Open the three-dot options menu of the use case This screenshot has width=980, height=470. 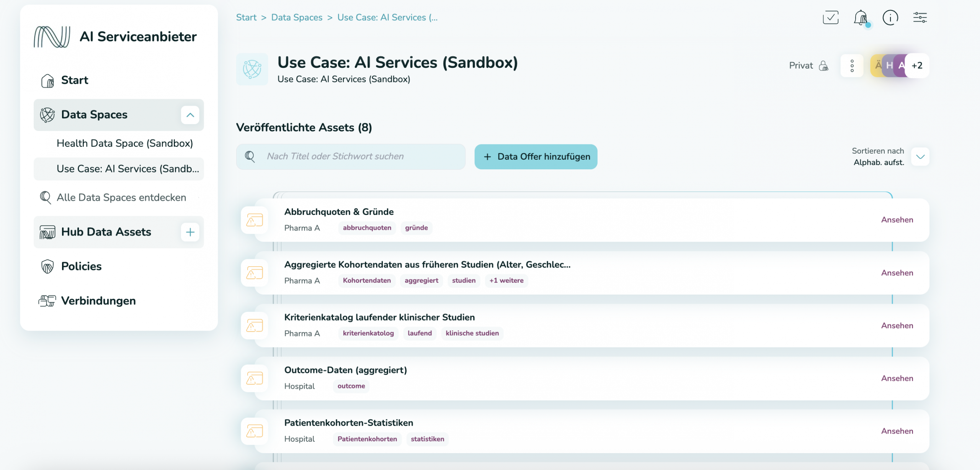point(852,66)
